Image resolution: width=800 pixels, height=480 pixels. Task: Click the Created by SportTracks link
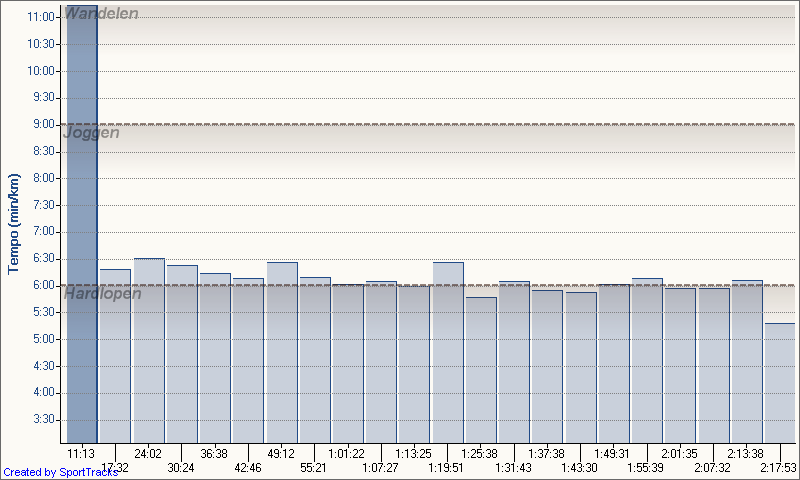pyautogui.click(x=60, y=472)
